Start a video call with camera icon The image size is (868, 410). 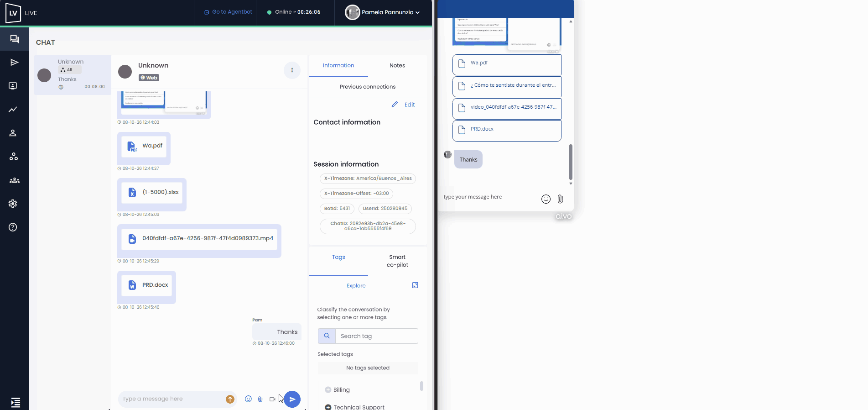click(272, 399)
